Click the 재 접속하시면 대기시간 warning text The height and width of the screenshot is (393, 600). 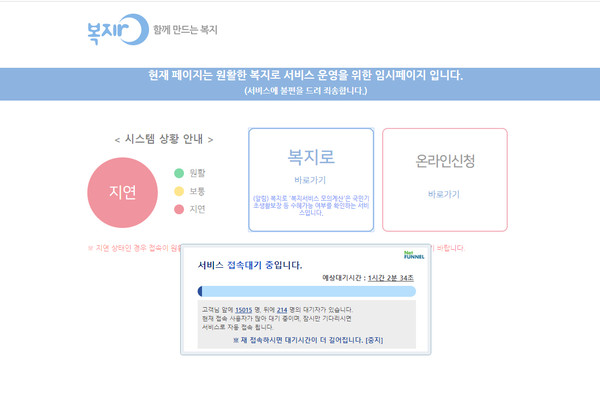click(x=298, y=340)
